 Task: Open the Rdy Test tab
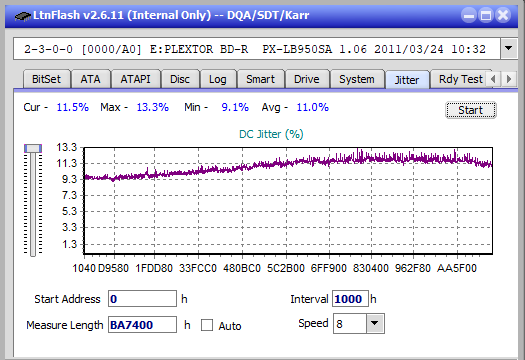[461, 79]
